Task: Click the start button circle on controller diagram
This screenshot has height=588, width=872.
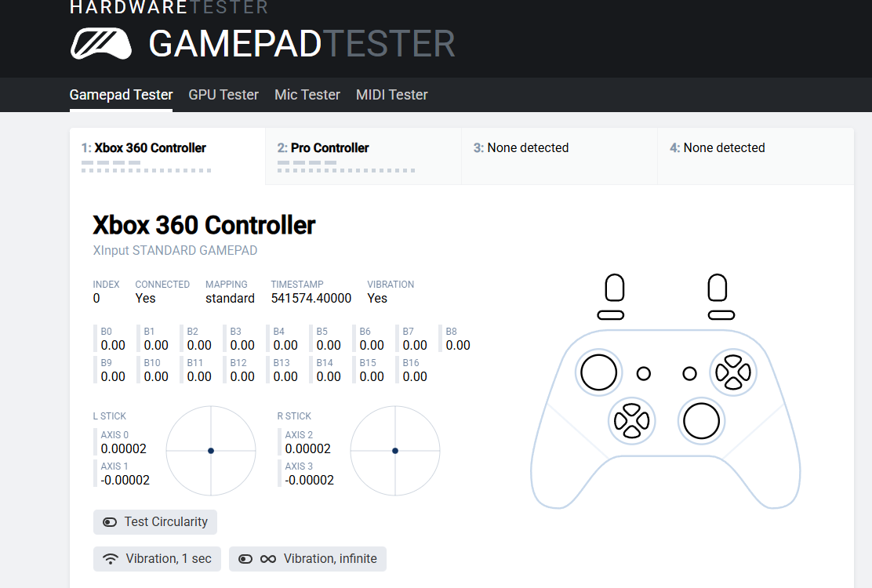Action: pos(689,373)
